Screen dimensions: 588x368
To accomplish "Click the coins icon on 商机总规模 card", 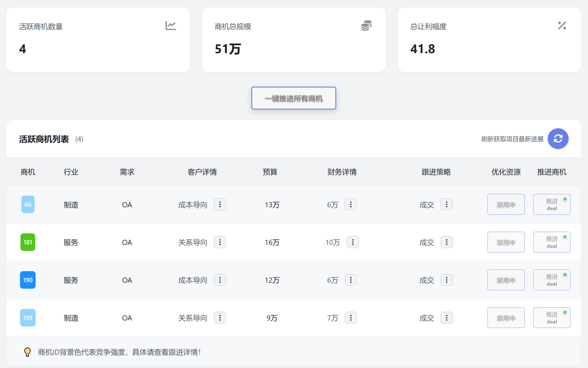I will click(366, 26).
